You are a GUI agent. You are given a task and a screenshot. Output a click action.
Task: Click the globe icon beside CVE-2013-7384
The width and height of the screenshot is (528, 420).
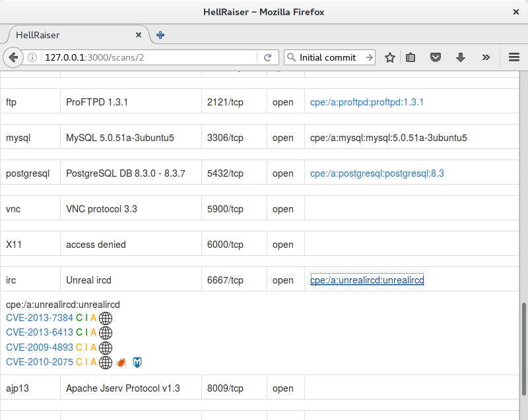point(106,318)
